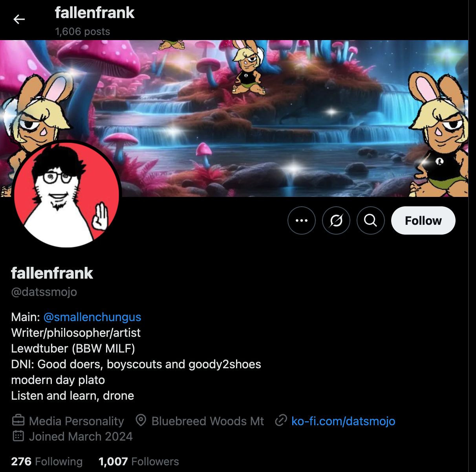Open the @smallenchungus mention link
This screenshot has height=472, width=476.
92,317
